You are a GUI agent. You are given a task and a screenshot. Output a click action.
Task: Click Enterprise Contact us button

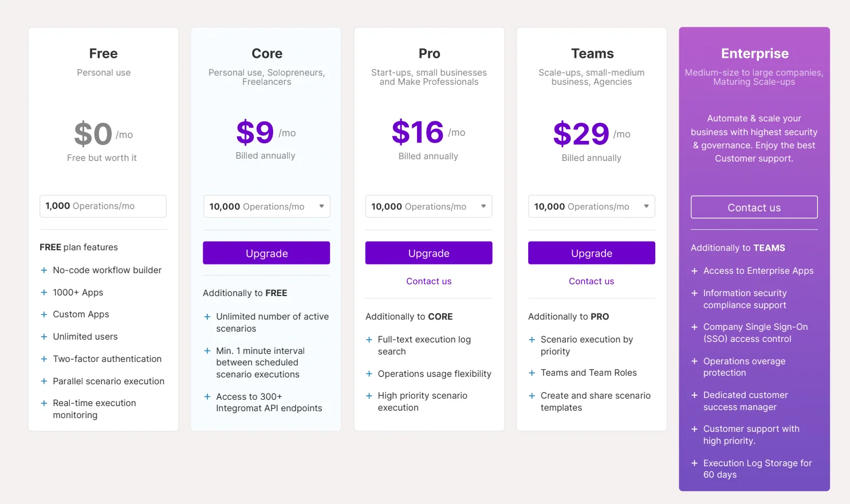tap(754, 207)
